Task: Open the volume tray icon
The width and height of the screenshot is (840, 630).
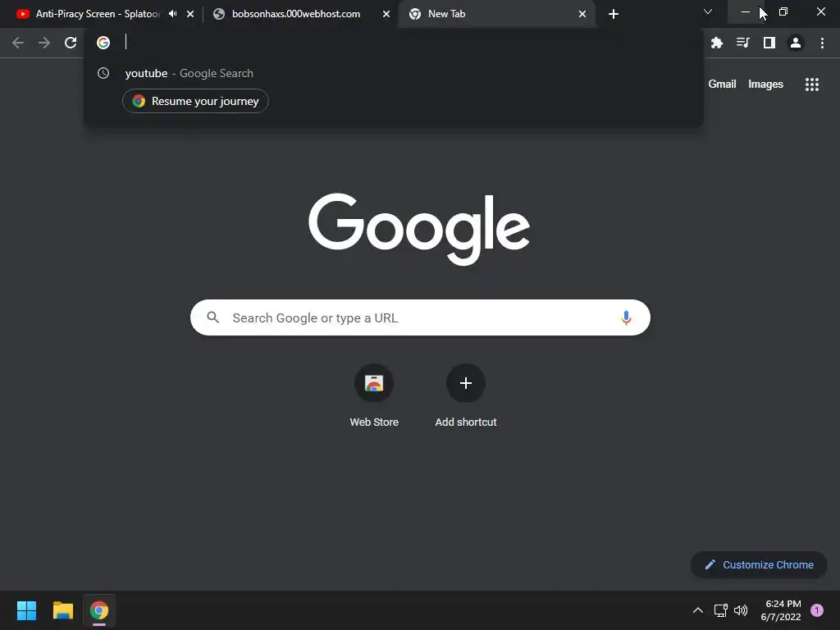Action: [x=741, y=610]
